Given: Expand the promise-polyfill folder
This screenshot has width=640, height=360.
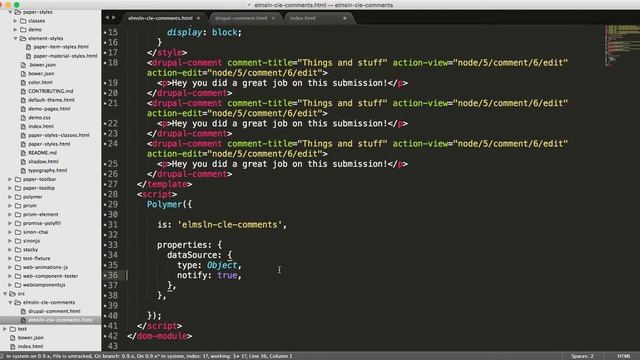Looking at the screenshot, I should 10,223.
